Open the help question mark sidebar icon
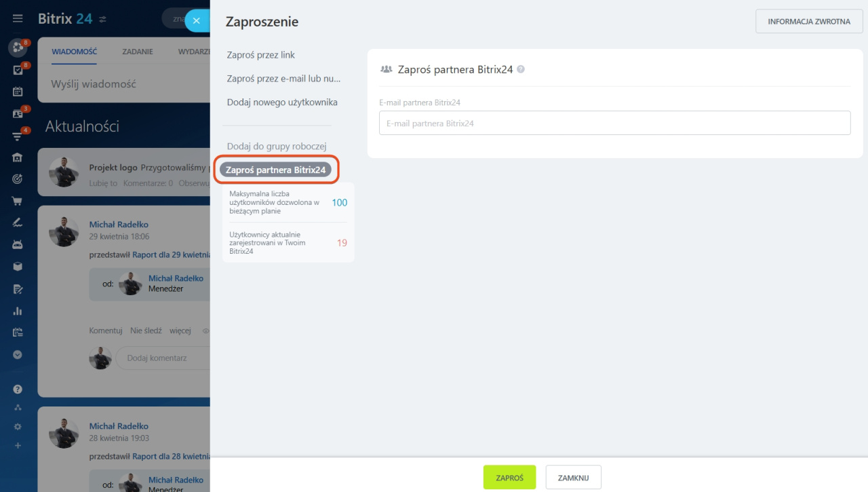 click(x=18, y=389)
